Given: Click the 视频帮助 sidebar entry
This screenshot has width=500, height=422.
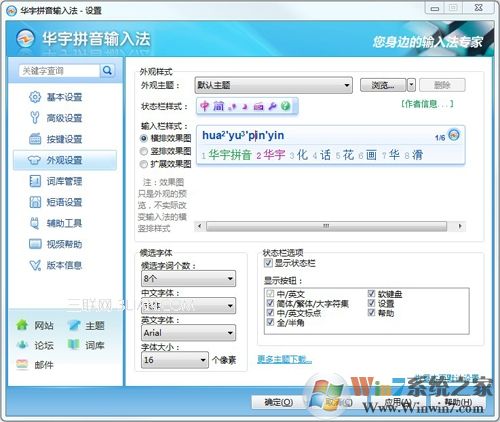Looking at the screenshot, I should click(64, 244).
